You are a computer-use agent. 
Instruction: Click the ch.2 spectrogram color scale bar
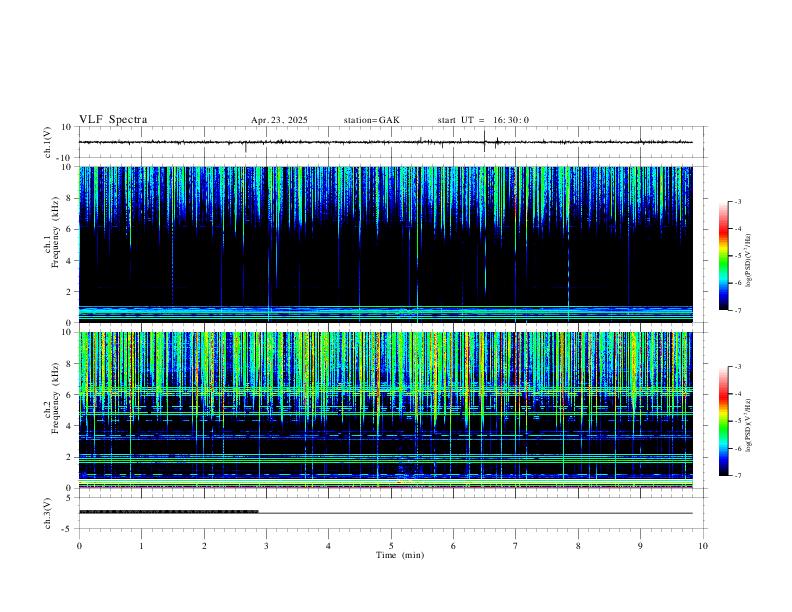click(723, 421)
